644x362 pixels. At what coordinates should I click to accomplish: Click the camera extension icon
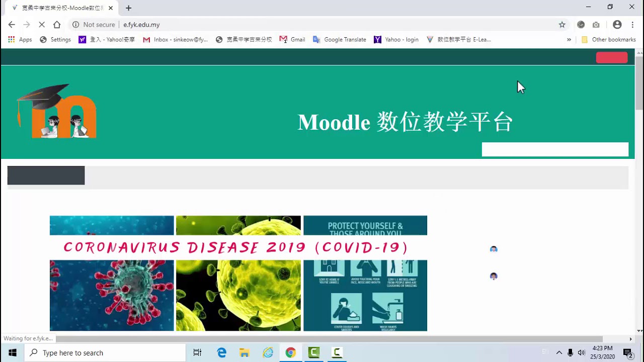(x=596, y=25)
